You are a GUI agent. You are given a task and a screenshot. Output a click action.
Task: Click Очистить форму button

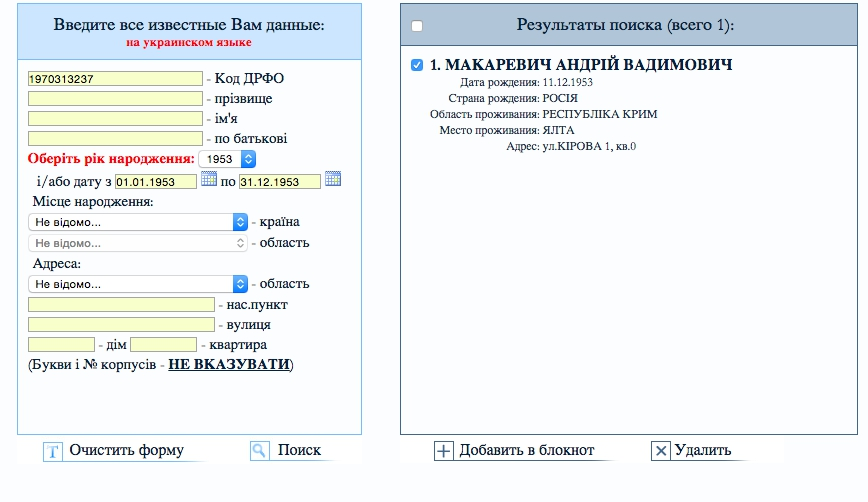(x=126, y=450)
